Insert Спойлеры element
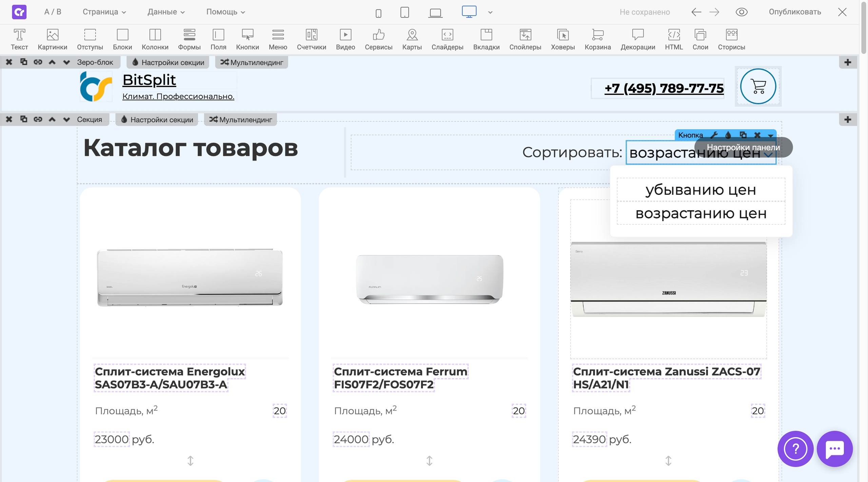This screenshot has width=868, height=482. click(x=525, y=39)
